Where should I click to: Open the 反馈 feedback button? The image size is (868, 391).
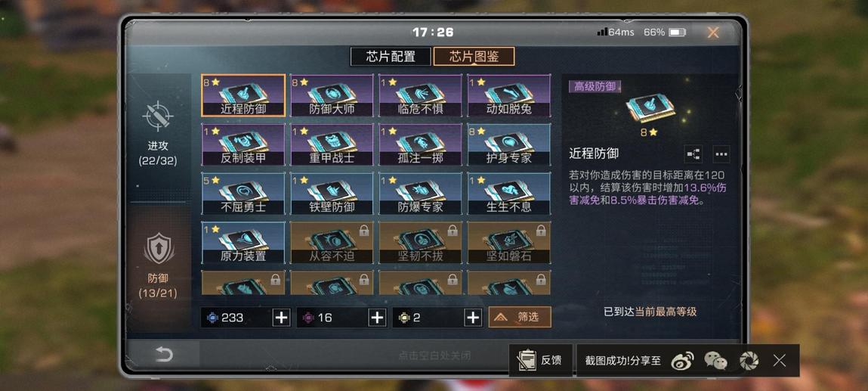540,361
